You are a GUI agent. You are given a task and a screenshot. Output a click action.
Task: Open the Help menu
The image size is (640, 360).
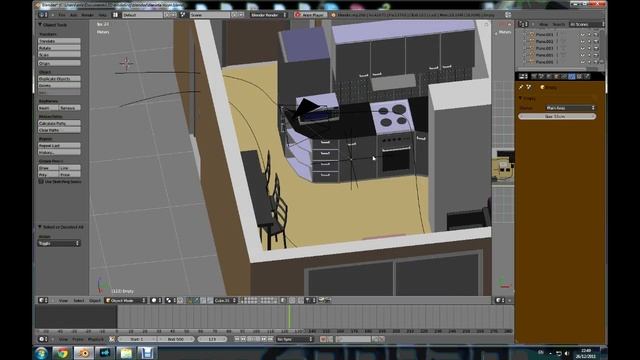coord(102,15)
